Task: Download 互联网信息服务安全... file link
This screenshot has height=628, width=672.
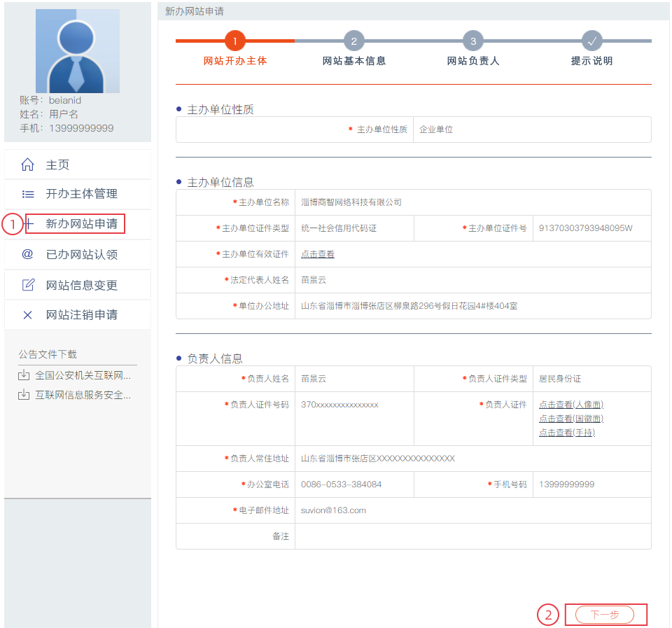Action: (83, 394)
